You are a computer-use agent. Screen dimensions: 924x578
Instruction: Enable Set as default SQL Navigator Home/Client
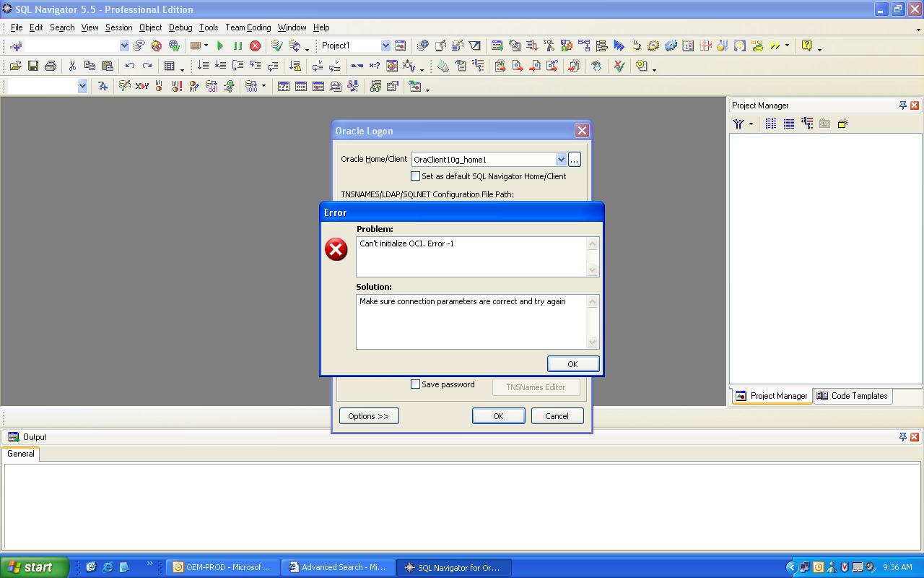[x=416, y=176]
